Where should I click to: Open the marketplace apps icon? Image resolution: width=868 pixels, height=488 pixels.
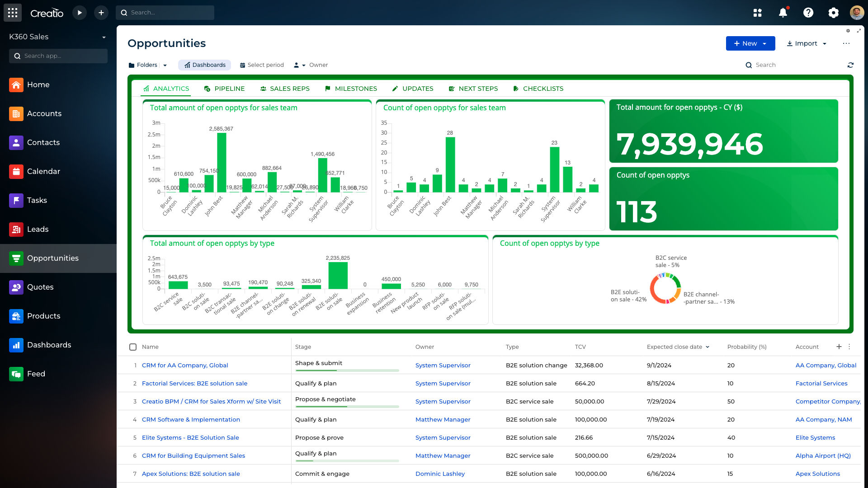click(758, 13)
